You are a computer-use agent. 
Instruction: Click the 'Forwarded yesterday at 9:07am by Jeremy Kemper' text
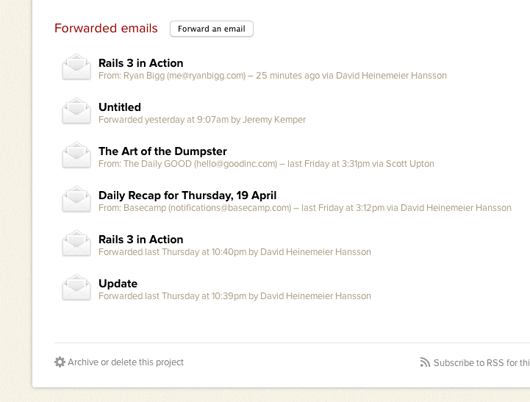point(202,120)
